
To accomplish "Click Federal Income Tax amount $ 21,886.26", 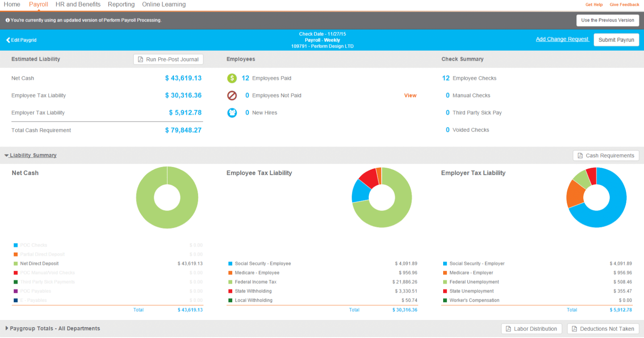I will (405, 282).
